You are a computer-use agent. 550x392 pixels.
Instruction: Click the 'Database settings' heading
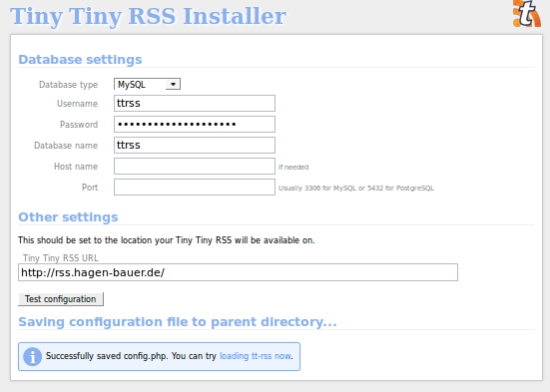pos(80,60)
